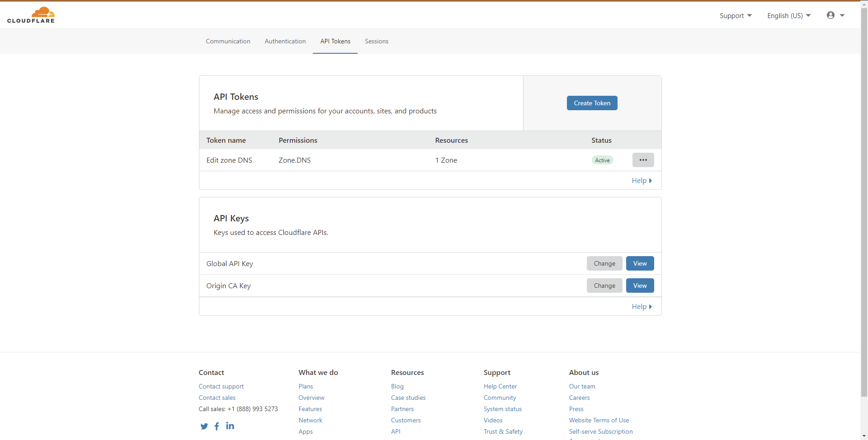The height and width of the screenshot is (440, 868).
Task: View the Global API Key
Action: [640, 263]
